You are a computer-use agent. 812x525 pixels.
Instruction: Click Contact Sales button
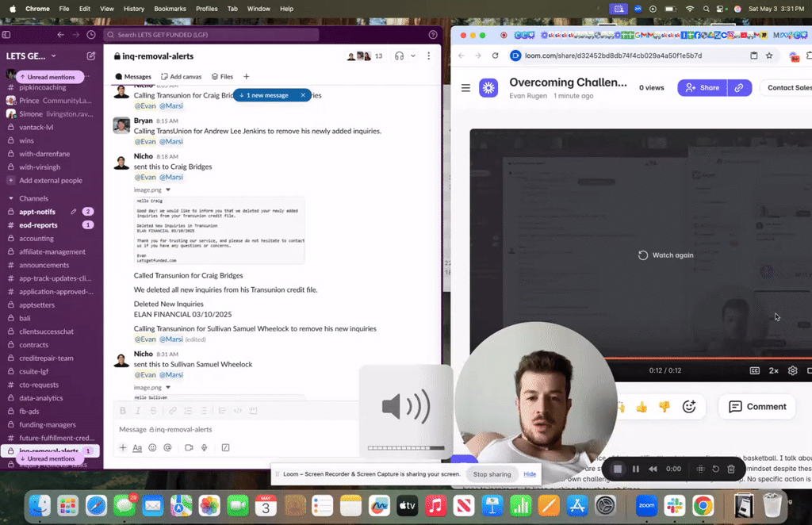click(786, 88)
